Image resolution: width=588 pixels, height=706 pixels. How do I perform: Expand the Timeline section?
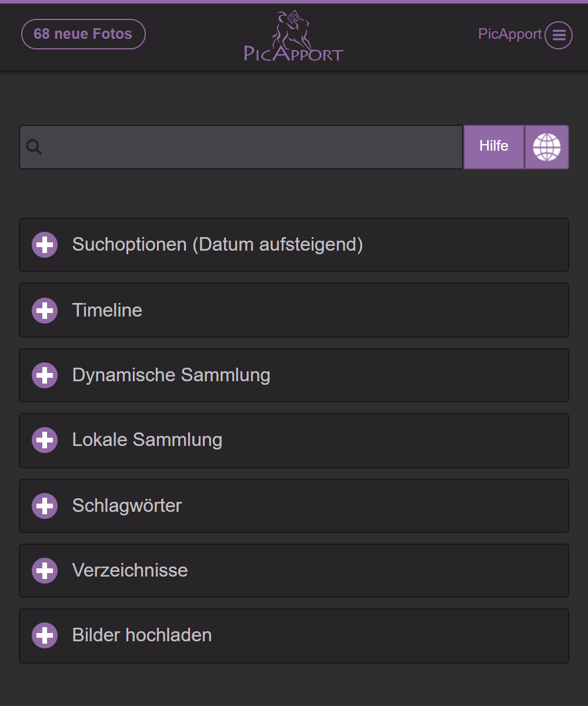pyautogui.click(x=108, y=310)
